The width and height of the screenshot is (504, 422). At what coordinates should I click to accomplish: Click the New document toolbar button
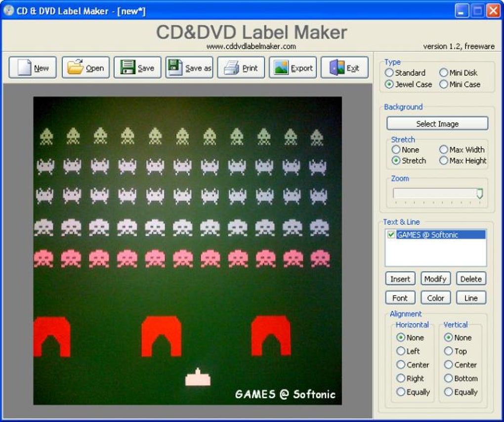[33, 68]
